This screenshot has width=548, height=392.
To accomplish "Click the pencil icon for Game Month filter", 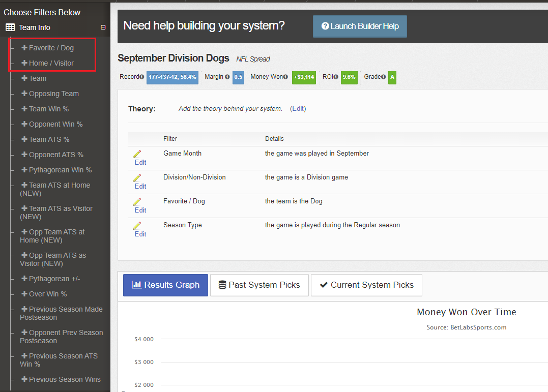I will click(x=136, y=154).
